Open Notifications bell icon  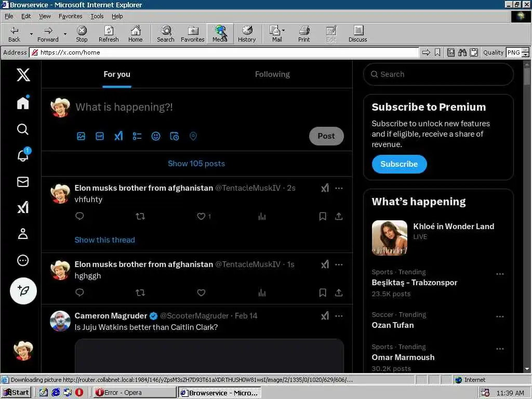pos(23,155)
